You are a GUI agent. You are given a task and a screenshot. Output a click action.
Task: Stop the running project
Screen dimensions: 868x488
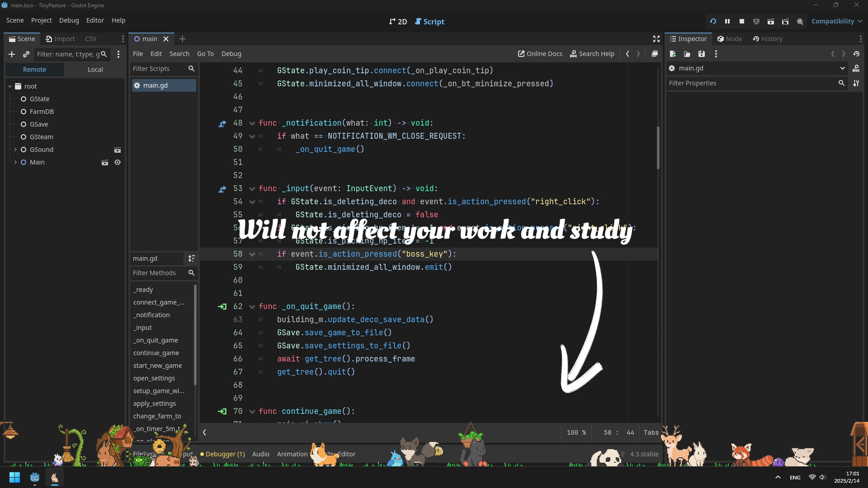tap(742, 21)
